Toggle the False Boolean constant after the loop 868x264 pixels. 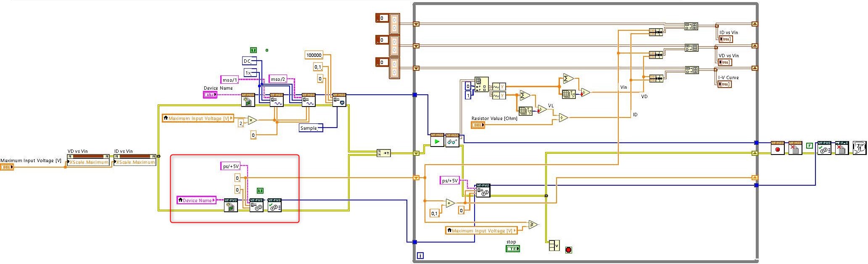click(809, 146)
